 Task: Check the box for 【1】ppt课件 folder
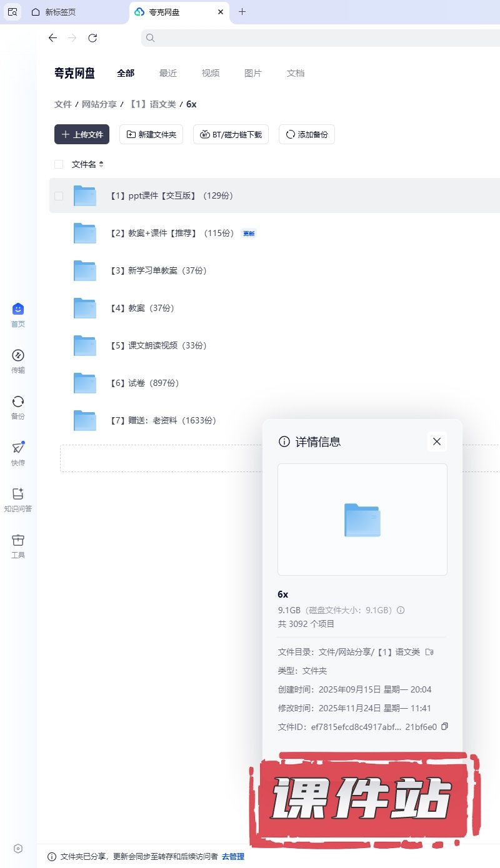tap(59, 195)
